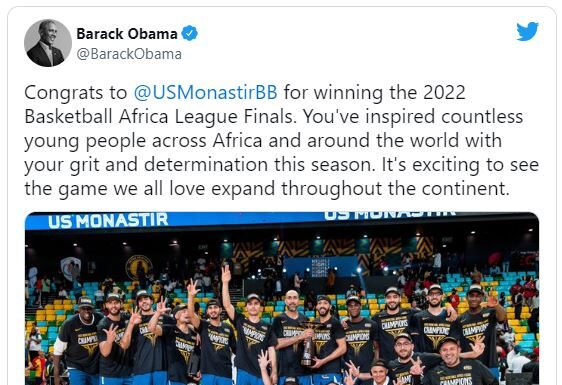Click the trophy held by the players

coord(308,345)
